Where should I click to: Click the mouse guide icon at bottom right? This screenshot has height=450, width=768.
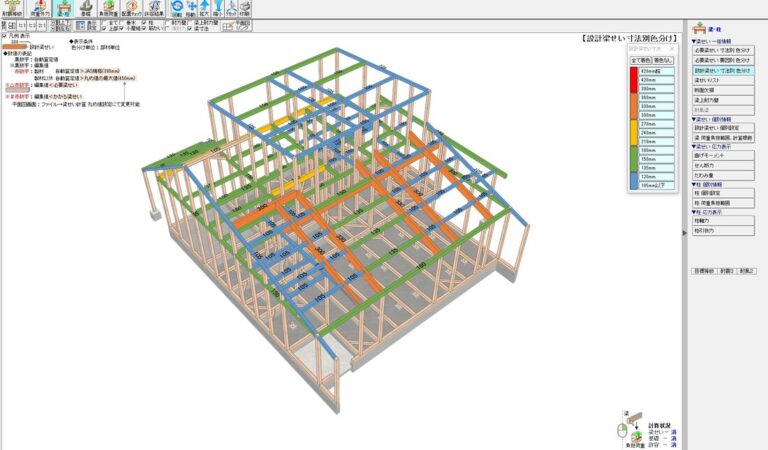pos(622,430)
